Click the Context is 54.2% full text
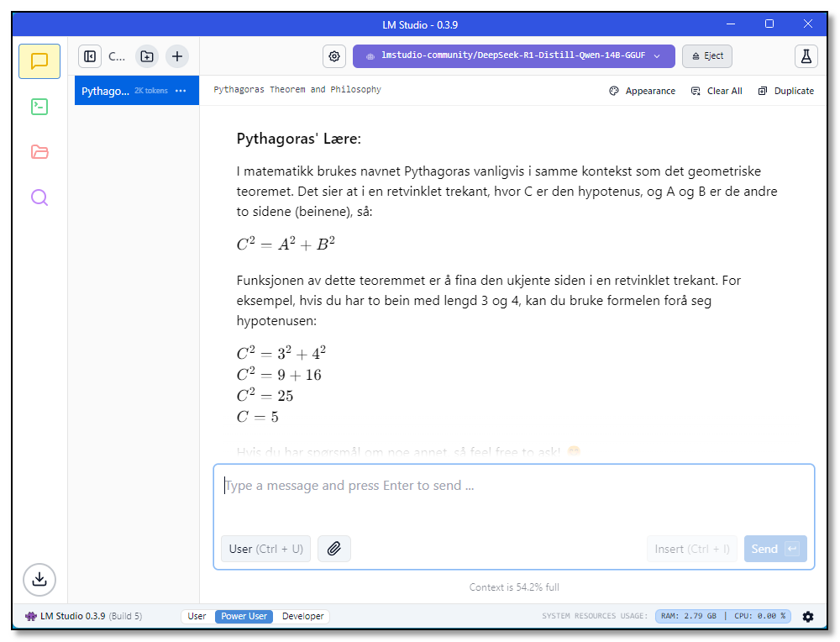840x642 pixels. coord(514,587)
